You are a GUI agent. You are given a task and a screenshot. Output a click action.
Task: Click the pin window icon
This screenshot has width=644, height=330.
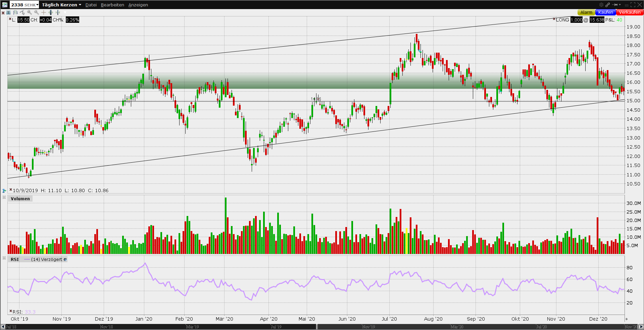[x=615, y=5]
